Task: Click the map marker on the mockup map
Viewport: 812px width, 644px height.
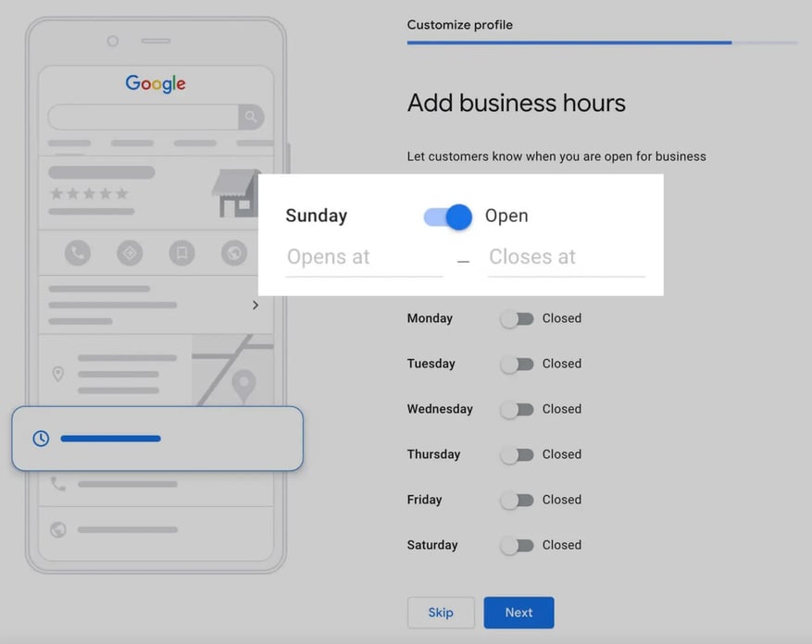Action: coord(244,386)
